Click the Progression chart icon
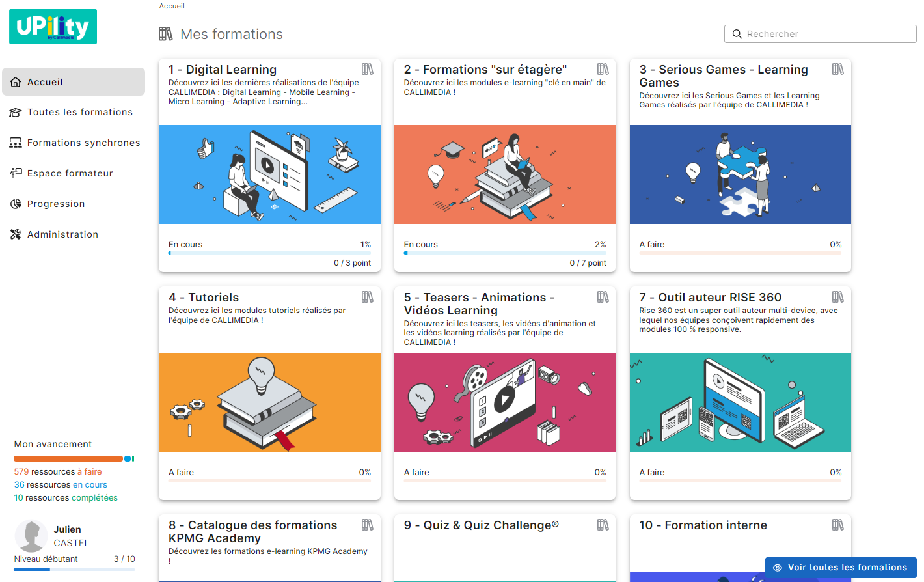This screenshot has height=582, width=924. point(16,204)
